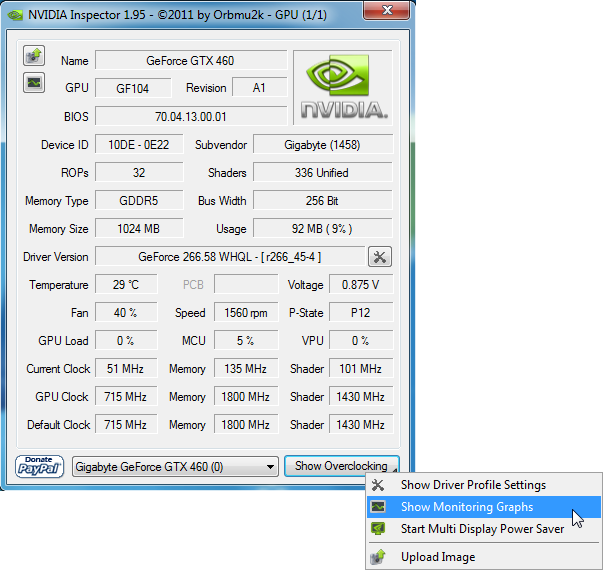Click the Driver Version text field
This screenshot has height=570, width=603.
(229, 257)
